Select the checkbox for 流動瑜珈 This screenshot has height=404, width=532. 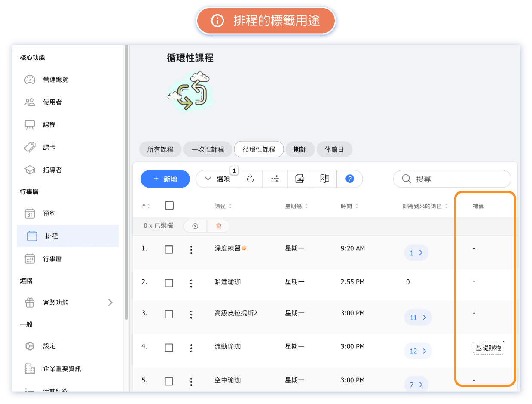coord(169,348)
